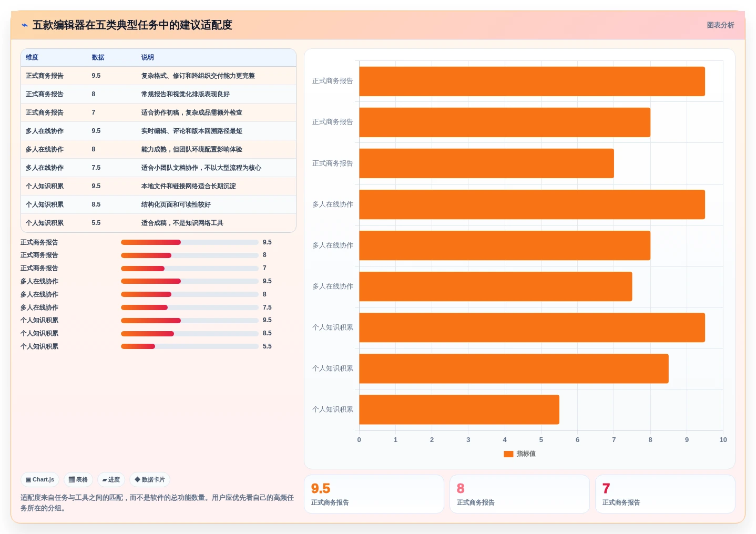Toggle the 指标值 legend entry
756x534 pixels.
pos(519,454)
